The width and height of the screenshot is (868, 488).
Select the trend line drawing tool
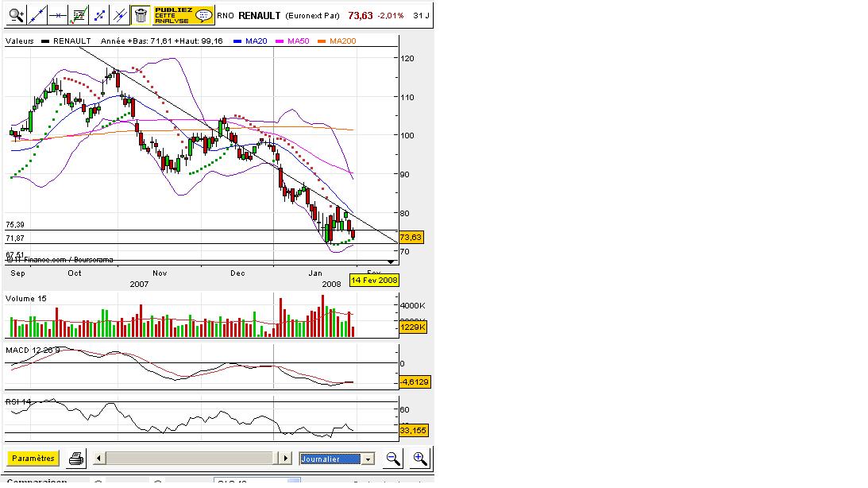(x=37, y=16)
